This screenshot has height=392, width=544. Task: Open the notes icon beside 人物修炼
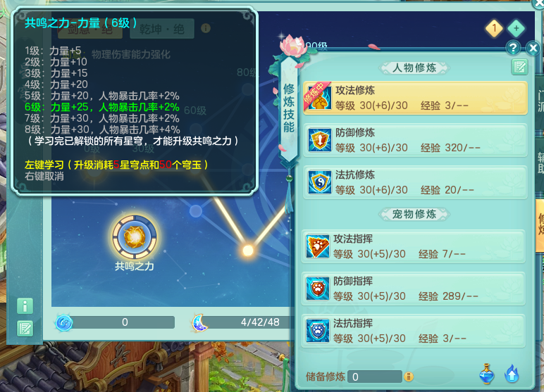[519, 67]
